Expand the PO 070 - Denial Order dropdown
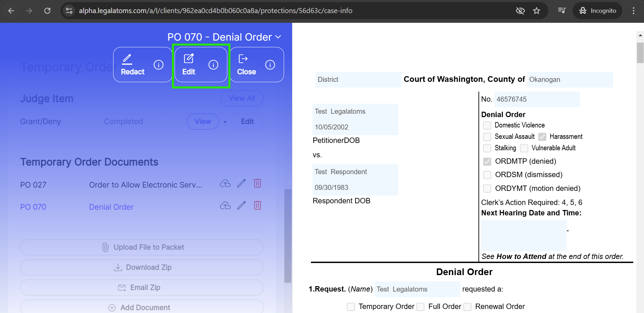Screen dimensions: 644x313 224,37
